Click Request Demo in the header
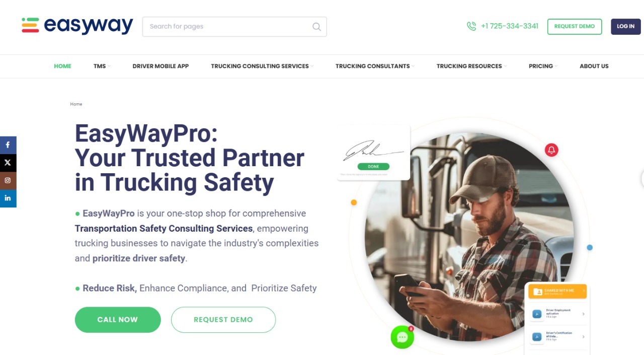This screenshot has height=355, width=644. pos(574,26)
